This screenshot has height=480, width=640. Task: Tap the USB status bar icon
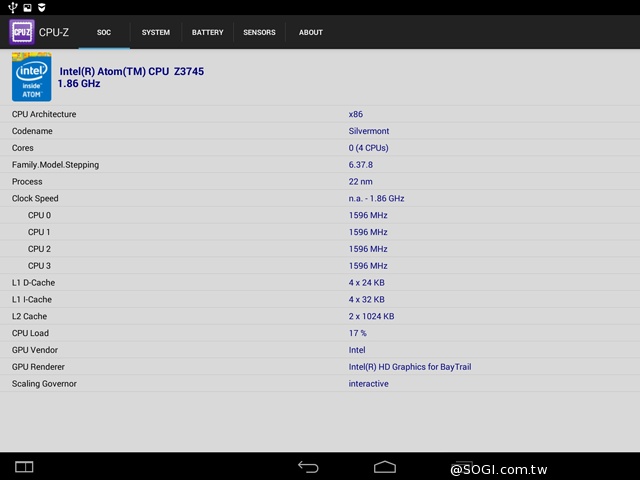coord(11,7)
